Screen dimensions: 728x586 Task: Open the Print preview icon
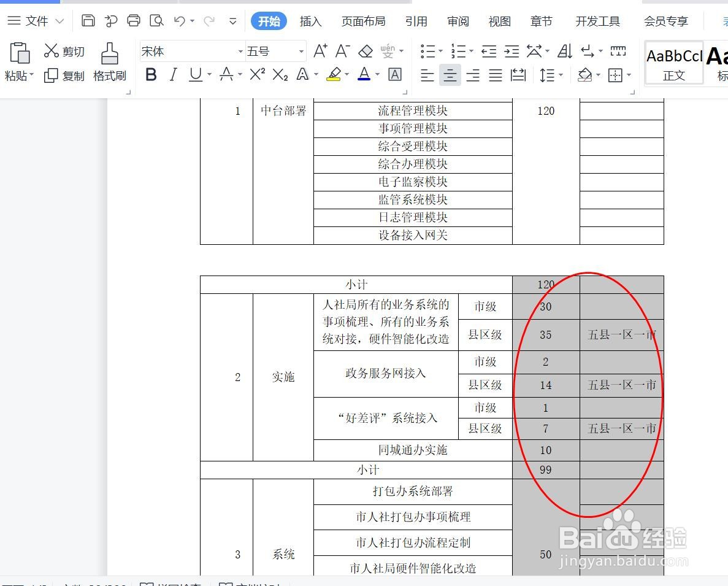pyautogui.click(x=156, y=20)
